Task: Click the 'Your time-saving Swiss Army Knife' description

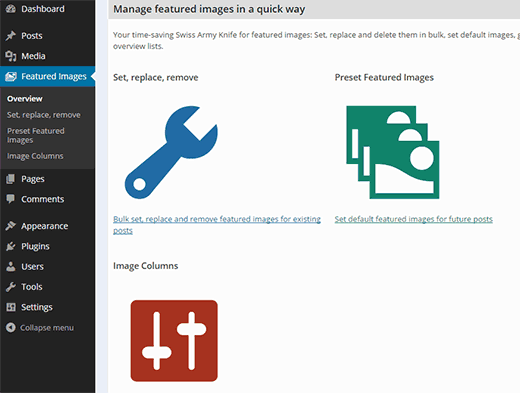Action: [316, 40]
